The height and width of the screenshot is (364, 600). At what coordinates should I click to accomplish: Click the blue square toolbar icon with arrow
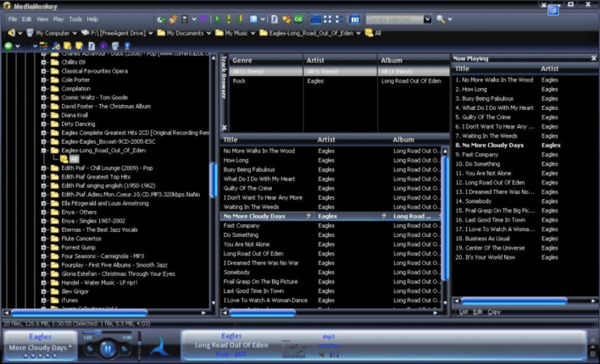coord(253,19)
